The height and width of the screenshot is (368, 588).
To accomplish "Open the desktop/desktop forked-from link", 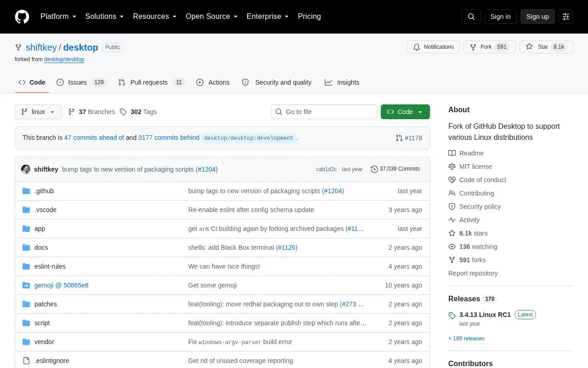I will (64, 59).
